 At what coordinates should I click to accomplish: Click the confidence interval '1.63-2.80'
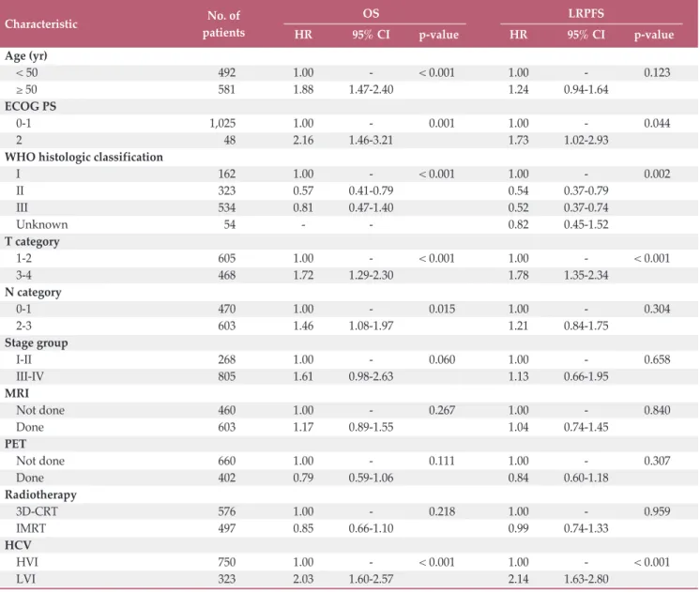tap(586, 580)
